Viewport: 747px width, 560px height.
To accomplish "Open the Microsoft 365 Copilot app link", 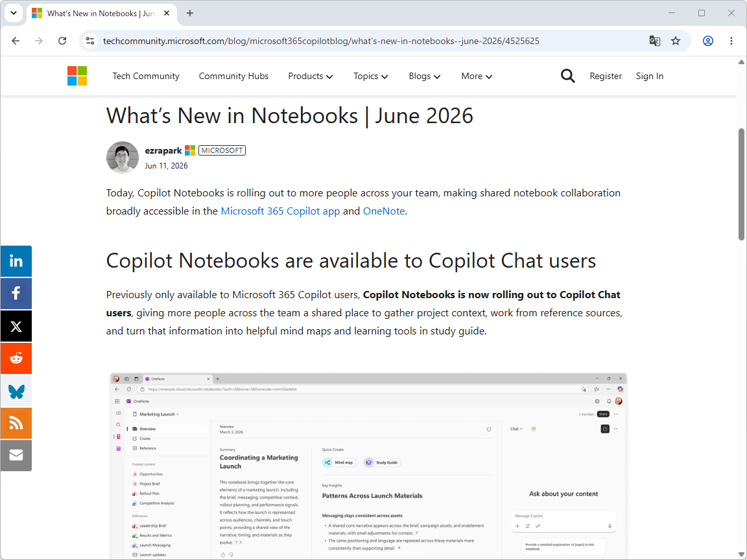I will pyautogui.click(x=280, y=211).
